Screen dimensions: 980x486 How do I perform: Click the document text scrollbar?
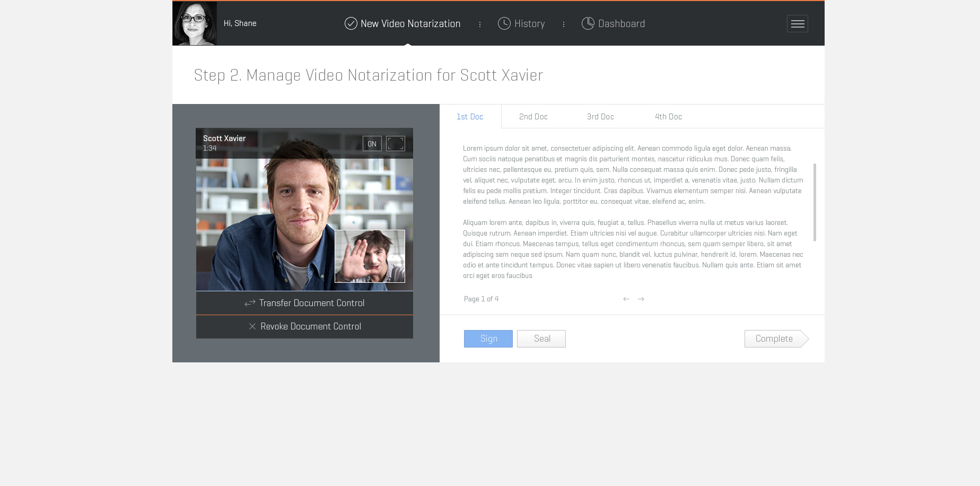click(x=815, y=202)
